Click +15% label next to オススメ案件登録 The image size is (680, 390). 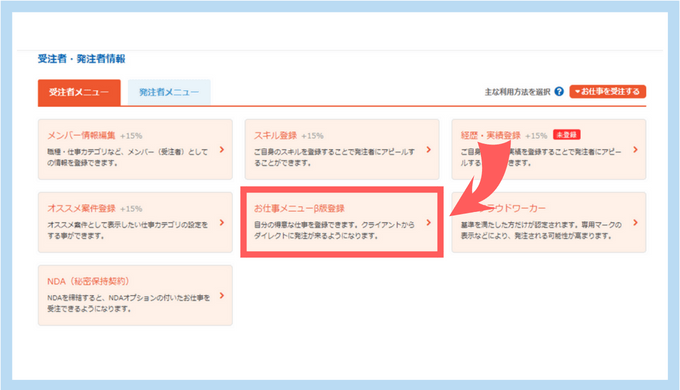click(x=131, y=209)
